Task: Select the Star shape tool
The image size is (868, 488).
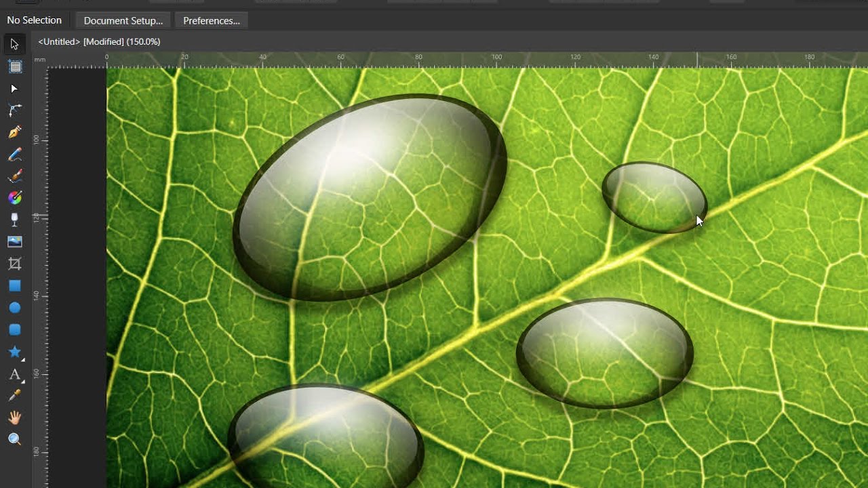Action: coord(14,352)
